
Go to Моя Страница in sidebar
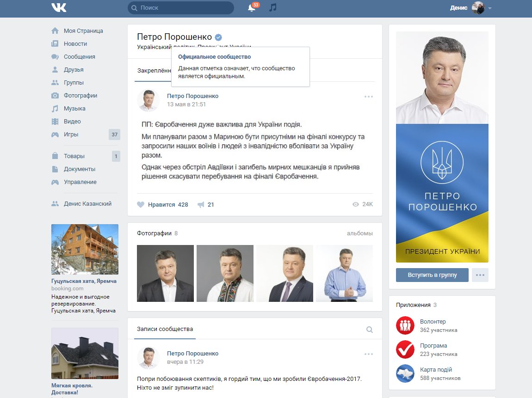point(83,31)
